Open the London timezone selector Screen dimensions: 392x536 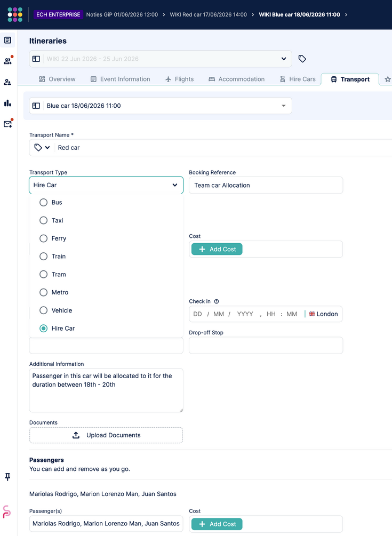click(x=323, y=314)
